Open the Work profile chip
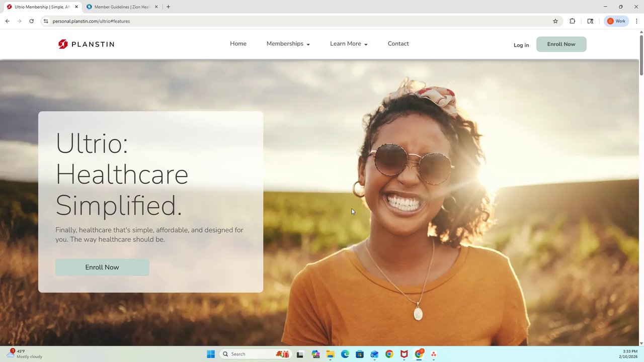This screenshot has width=644, height=362. click(x=616, y=21)
